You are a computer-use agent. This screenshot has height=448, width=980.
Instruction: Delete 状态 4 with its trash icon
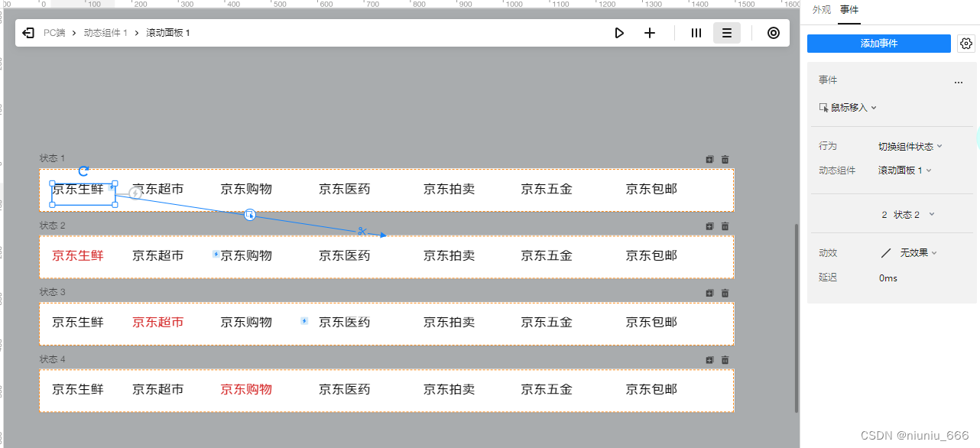[x=725, y=360]
